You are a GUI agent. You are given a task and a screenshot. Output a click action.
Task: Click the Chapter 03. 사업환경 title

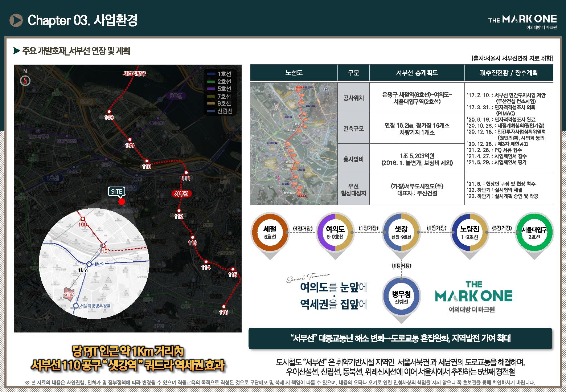tap(83, 21)
